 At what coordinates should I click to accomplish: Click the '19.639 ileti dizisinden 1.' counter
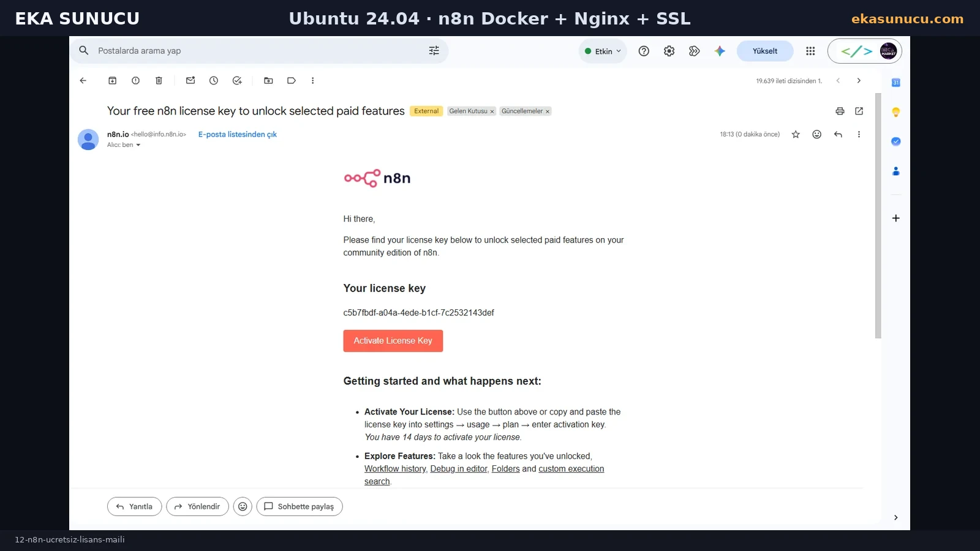(789, 81)
